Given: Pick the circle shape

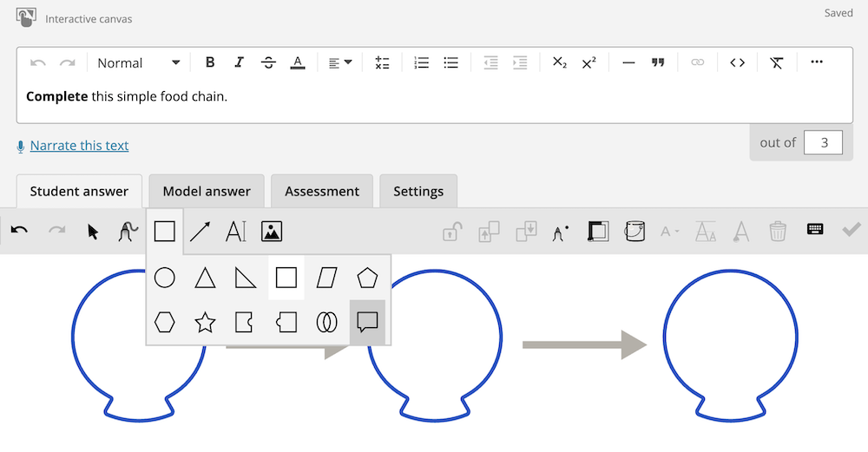Looking at the screenshot, I should (x=164, y=278).
